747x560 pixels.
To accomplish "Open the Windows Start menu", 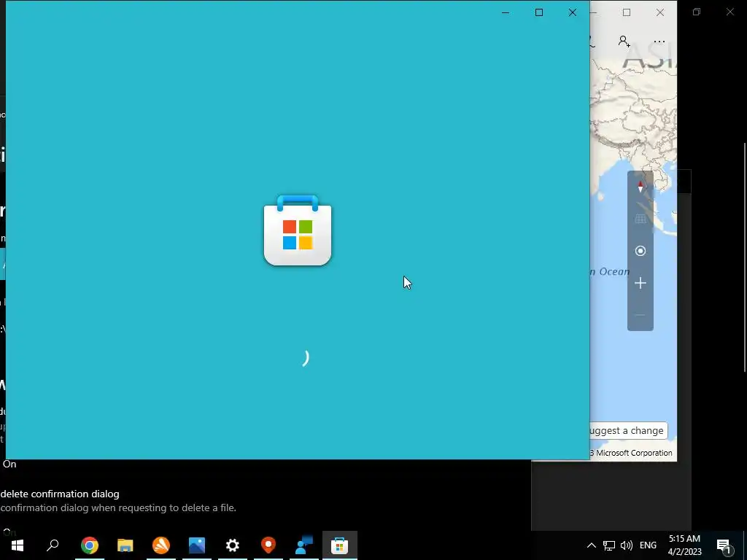I will [18, 545].
